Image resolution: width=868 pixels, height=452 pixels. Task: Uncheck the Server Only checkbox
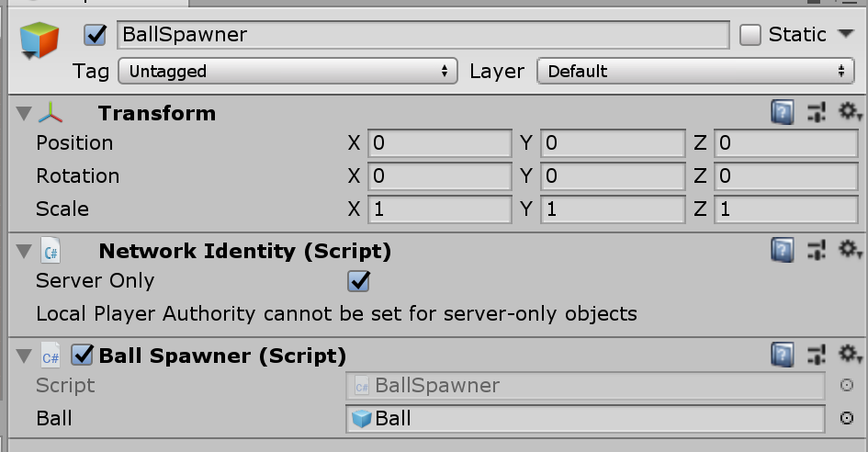358,281
